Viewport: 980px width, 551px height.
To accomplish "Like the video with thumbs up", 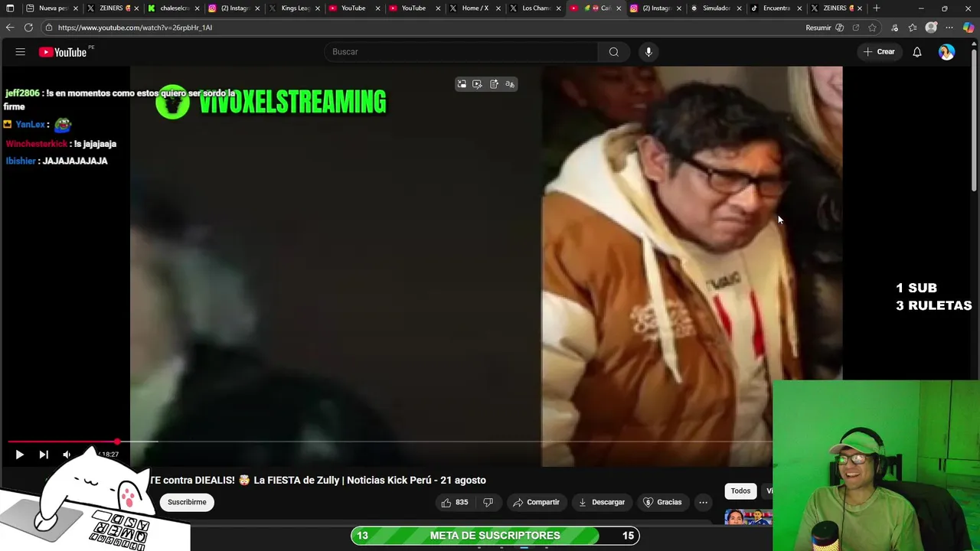I will [x=454, y=502].
